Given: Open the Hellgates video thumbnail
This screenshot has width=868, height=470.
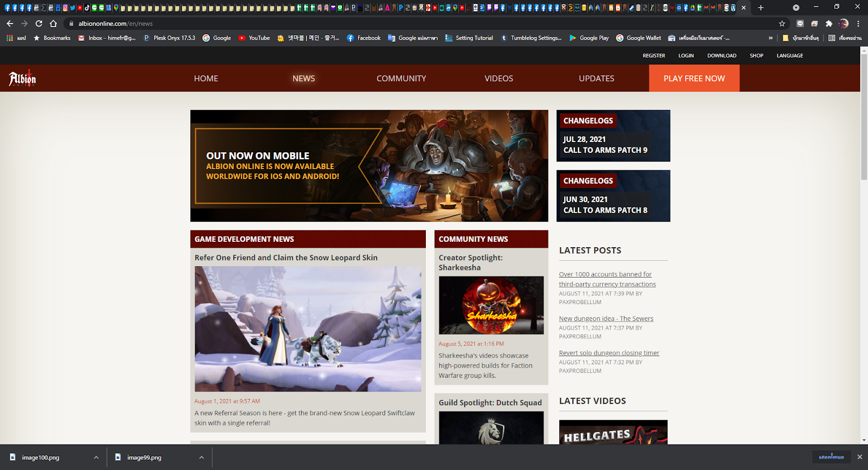Looking at the screenshot, I should coord(613,432).
